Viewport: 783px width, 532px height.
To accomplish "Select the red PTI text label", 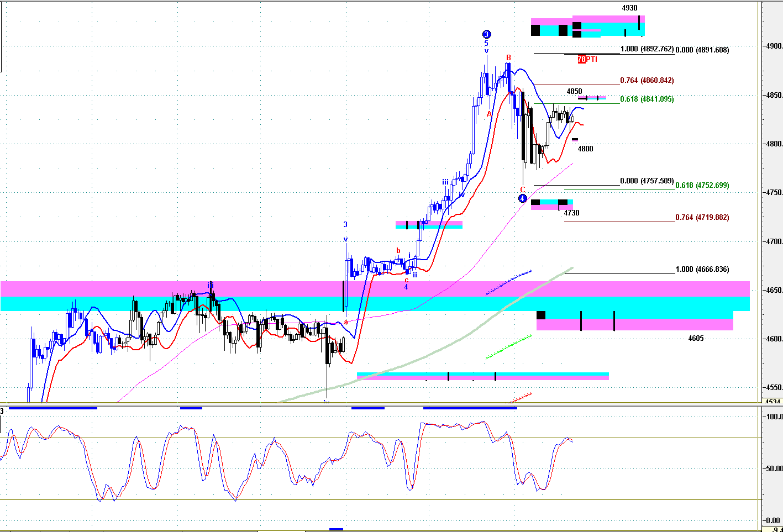I will pos(591,59).
